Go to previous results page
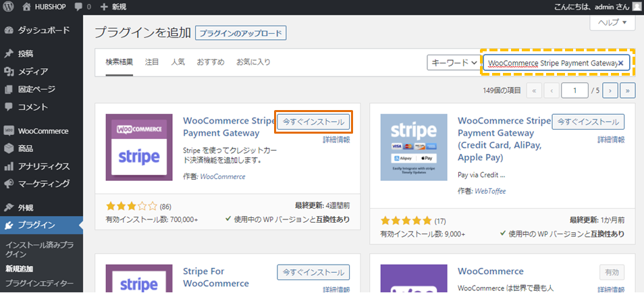Image resolution: width=644 pixels, height=293 pixels. click(551, 91)
